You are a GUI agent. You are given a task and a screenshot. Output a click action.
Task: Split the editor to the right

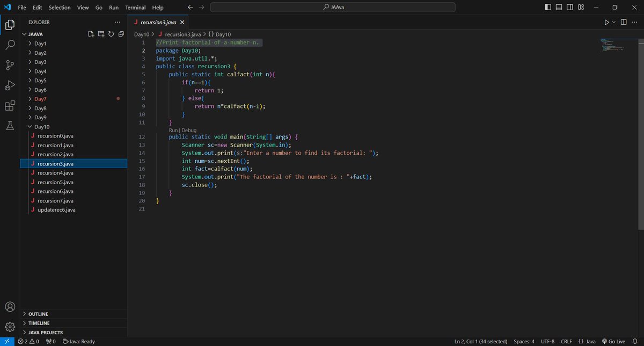(x=624, y=22)
